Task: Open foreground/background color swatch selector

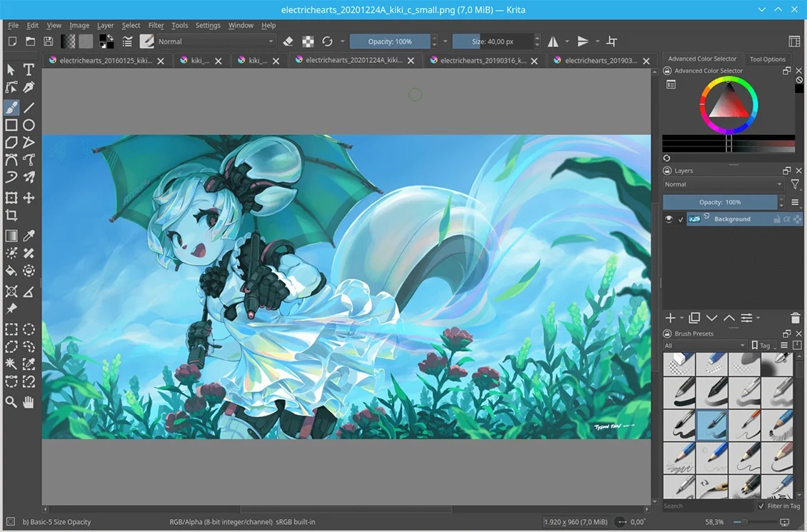Action: [x=106, y=41]
